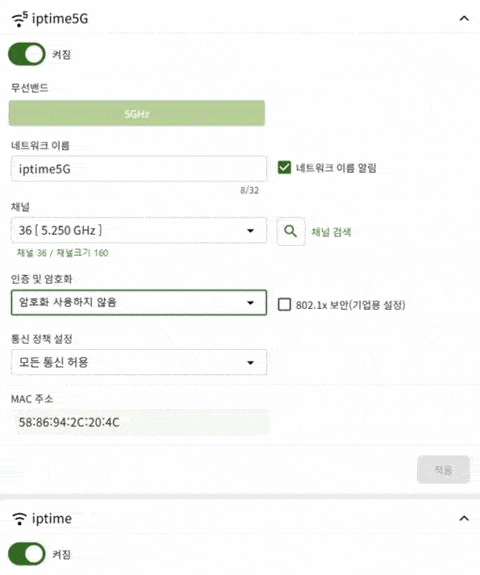Open the 채널 36 dropdown
The image size is (480, 575).
pos(139,231)
